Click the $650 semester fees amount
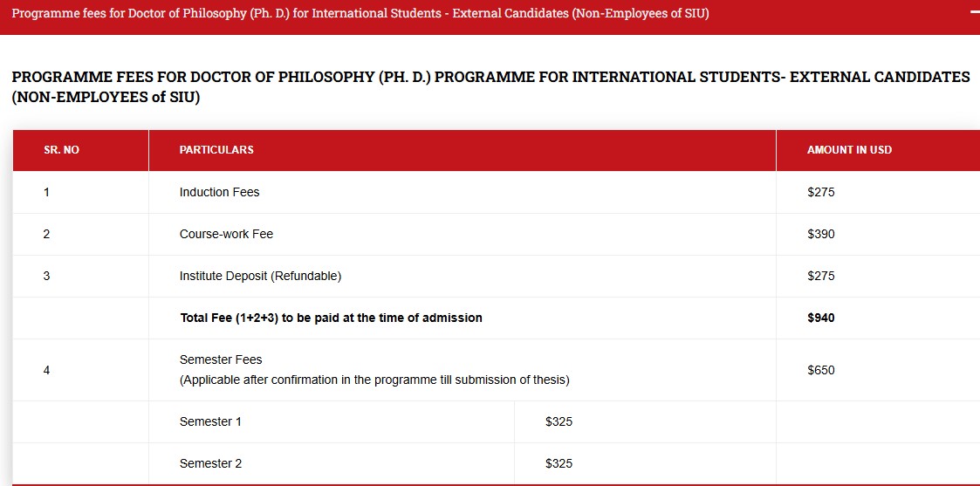Screen dimensions: 980x486 821,370
